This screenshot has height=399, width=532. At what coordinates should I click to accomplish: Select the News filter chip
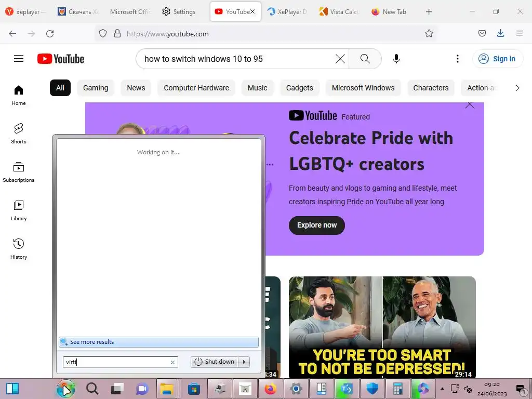point(136,88)
